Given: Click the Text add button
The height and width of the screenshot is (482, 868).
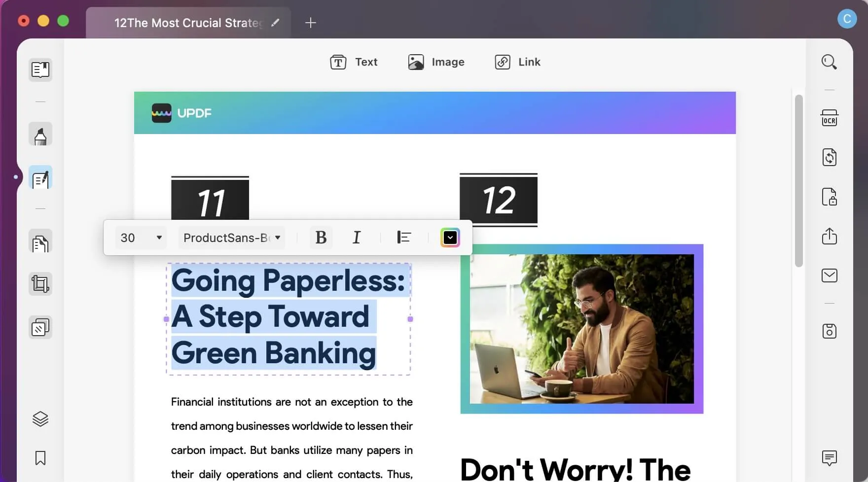Looking at the screenshot, I should click(x=354, y=62).
